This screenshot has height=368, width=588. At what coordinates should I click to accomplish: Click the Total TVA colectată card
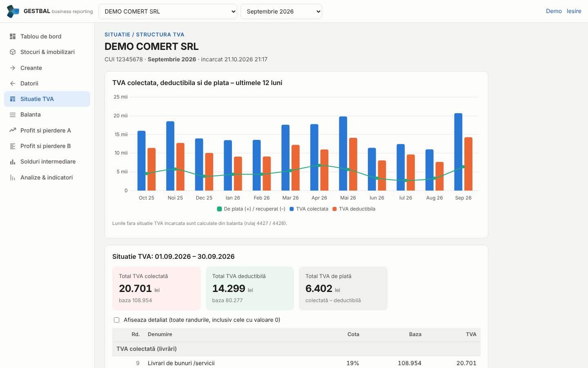click(156, 288)
